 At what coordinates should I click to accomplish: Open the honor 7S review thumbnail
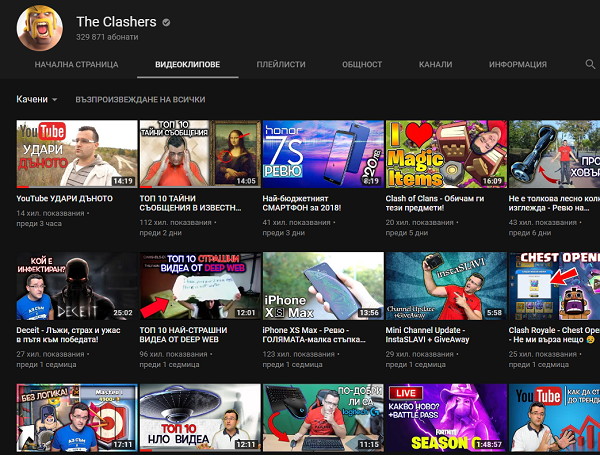322,154
